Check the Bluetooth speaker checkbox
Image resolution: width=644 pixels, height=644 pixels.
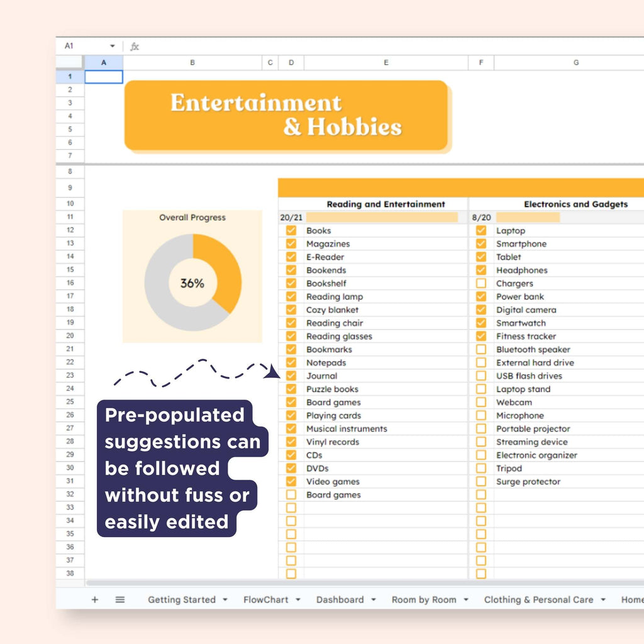coord(480,349)
